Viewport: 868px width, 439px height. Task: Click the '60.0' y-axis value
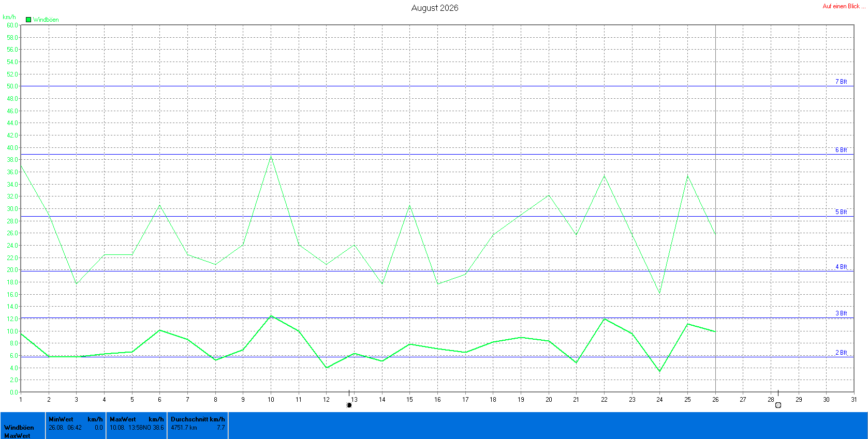[x=12, y=25]
